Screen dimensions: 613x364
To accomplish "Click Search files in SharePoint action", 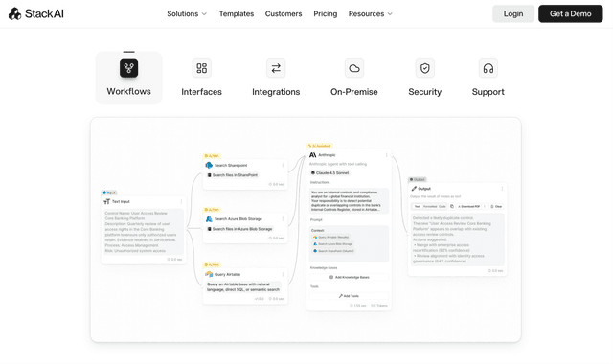I will click(x=233, y=175).
